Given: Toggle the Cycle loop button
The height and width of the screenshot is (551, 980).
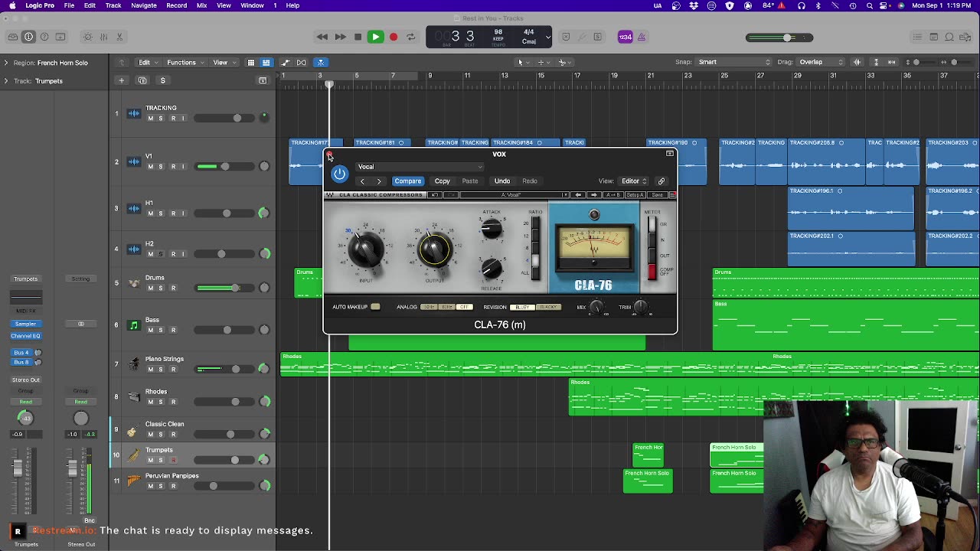Looking at the screenshot, I should point(411,37).
